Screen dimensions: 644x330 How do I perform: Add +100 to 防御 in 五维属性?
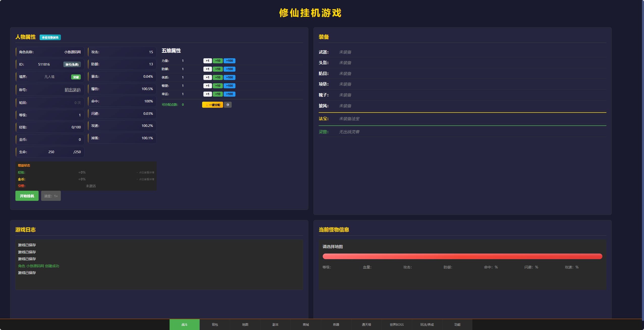229,69
